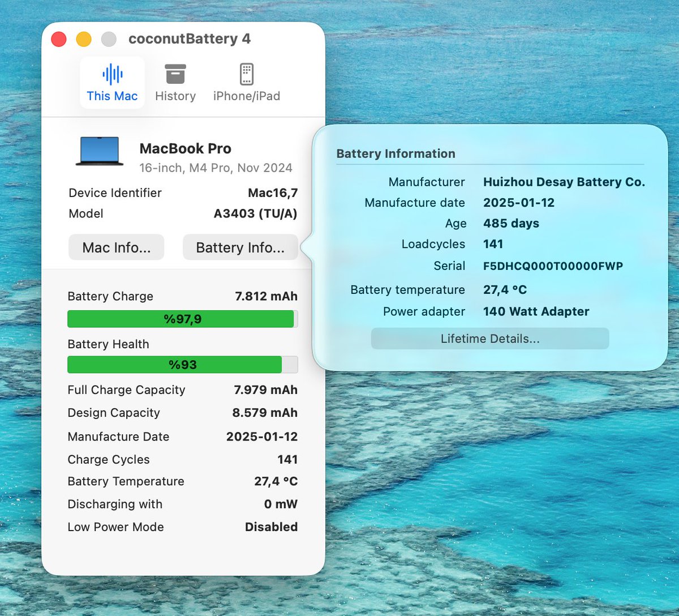Click manufacture date 2025-01-12 in main window
This screenshot has height=616, width=679.
click(x=262, y=437)
